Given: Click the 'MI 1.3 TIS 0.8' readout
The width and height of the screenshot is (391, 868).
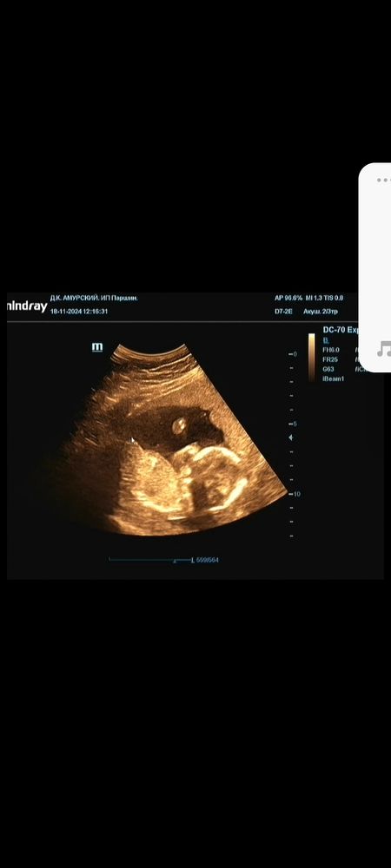Looking at the screenshot, I should pos(325,298).
